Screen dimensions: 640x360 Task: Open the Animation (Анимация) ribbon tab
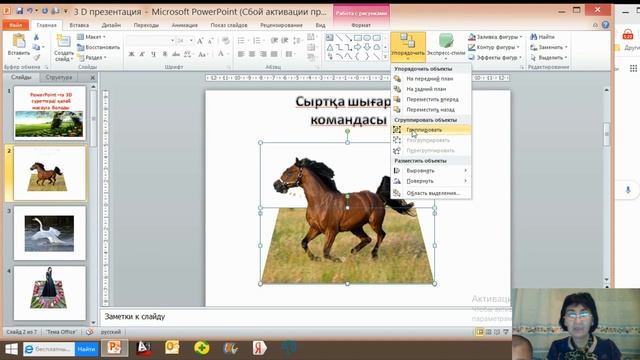184,25
